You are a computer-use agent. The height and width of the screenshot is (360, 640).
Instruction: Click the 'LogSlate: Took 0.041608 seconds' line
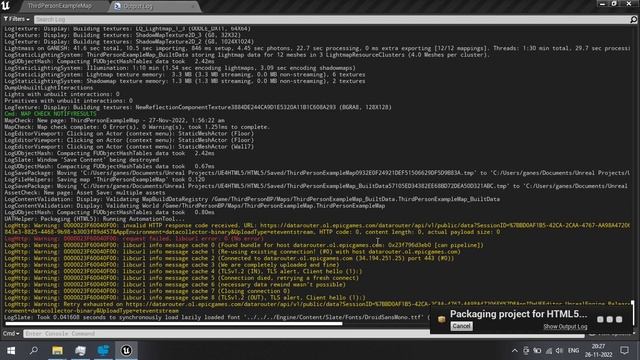[216, 317]
